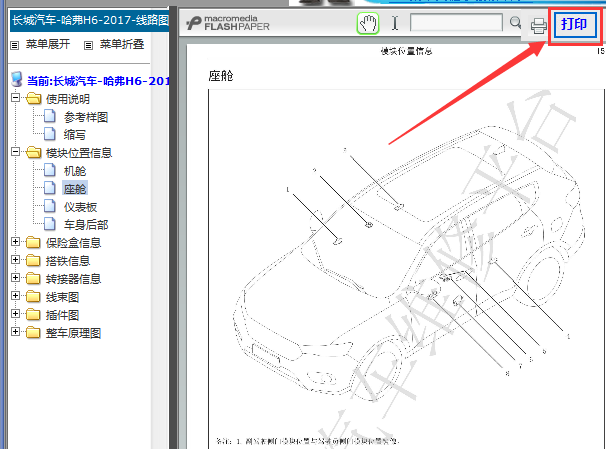The width and height of the screenshot is (606, 449).
Task: Expand the 搭铁信息 folder
Action: coord(15,259)
